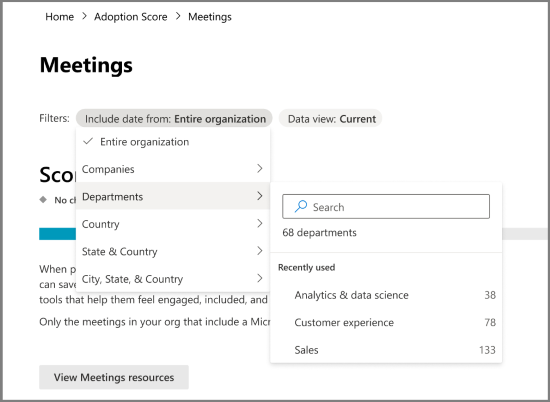Select Analytics & data science department
Screen dimensions: 550x402
[x=386, y=295]
